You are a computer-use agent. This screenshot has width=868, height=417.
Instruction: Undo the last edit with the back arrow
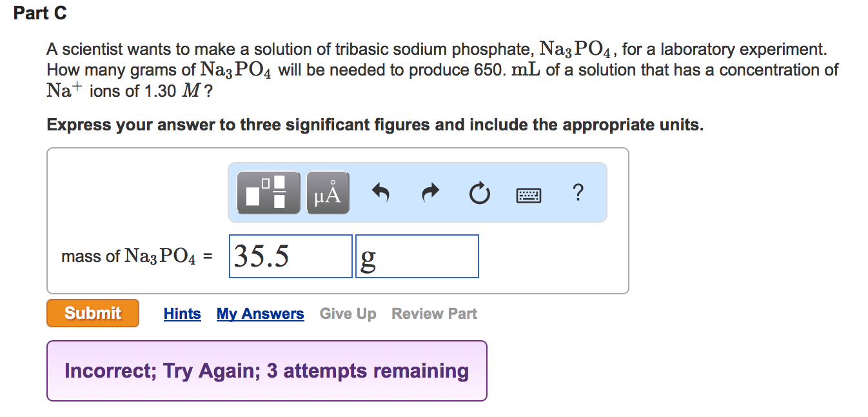tap(380, 192)
